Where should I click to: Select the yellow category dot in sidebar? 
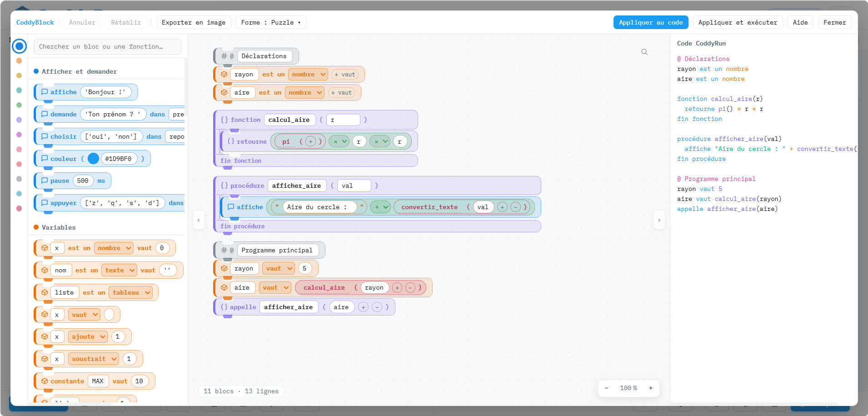(19, 75)
